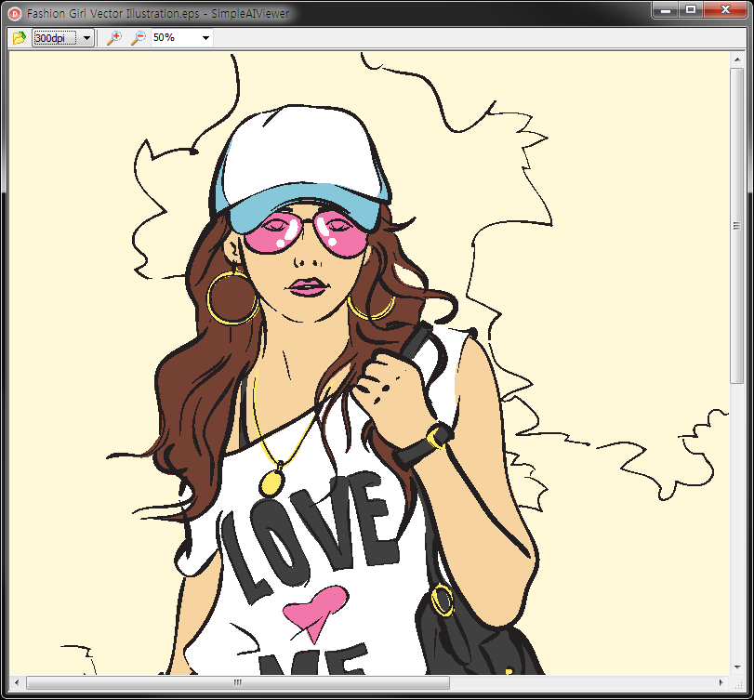Viewport: 754px width, 700px height.
Task: Close the SimpleAIViewer window
Action: tap(724, 10)
